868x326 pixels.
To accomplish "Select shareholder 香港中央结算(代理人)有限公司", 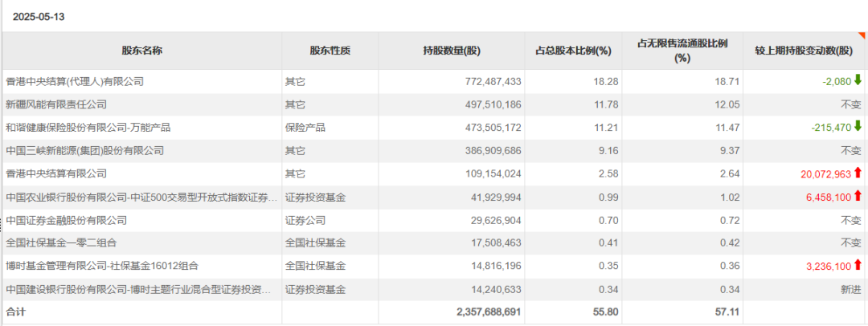I will (75, 81).
